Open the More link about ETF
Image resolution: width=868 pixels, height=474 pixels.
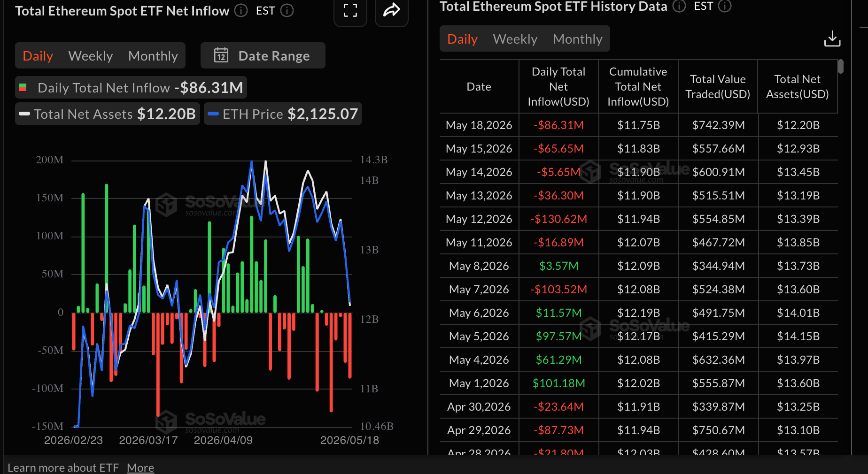click(140, 467)
